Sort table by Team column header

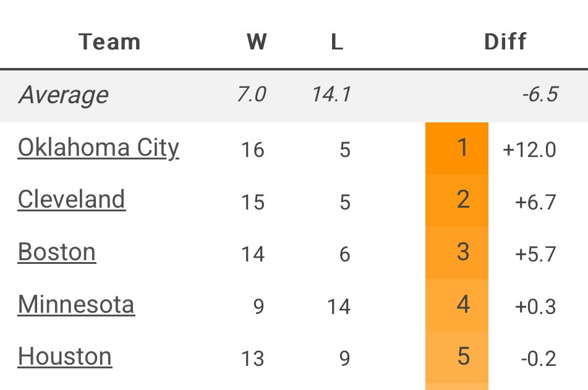click(x=109, y=41)
